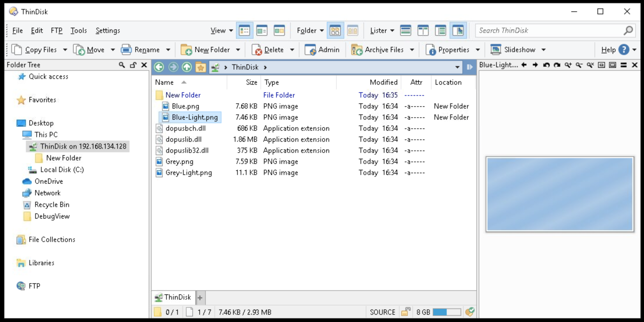Image resolution: width=644 pixels, height=322 pixels.
Task: Open the Settings menu
Action: click(108, 31)
